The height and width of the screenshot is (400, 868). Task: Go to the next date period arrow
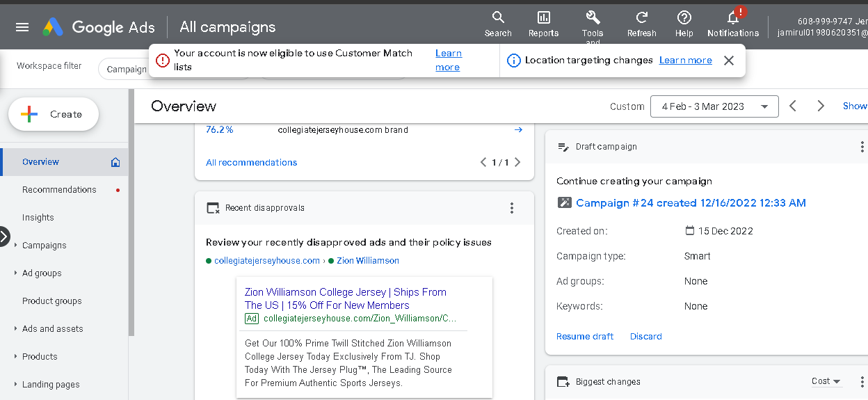click(x=821, y=106)
